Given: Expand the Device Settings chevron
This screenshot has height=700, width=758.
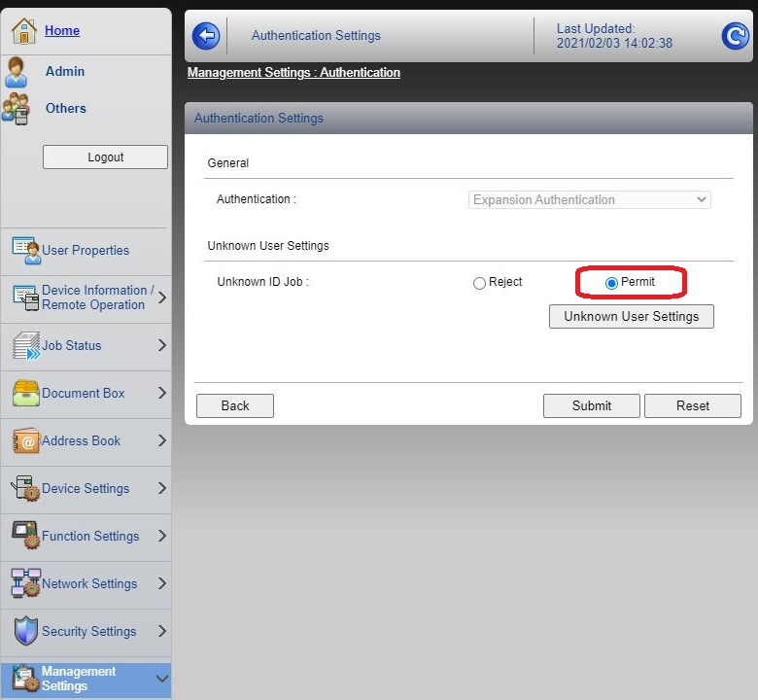Looking at the screenshot, I should point(161,488).
